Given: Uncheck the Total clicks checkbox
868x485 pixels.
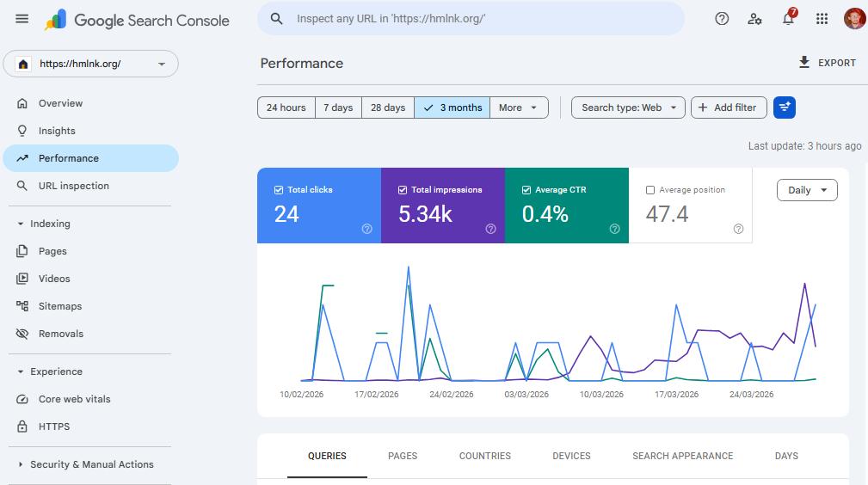Looking at the screenshot, I should [x=279, y=190].
